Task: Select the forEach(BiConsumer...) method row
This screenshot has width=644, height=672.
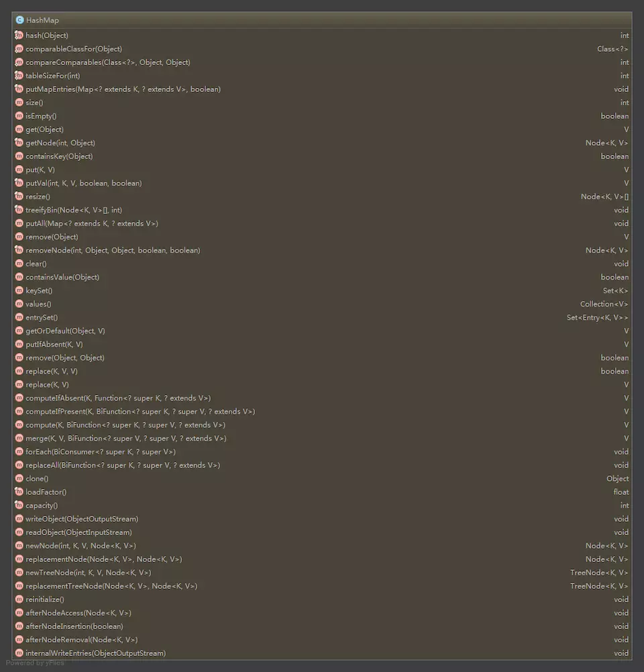Action: pos(321,452)
